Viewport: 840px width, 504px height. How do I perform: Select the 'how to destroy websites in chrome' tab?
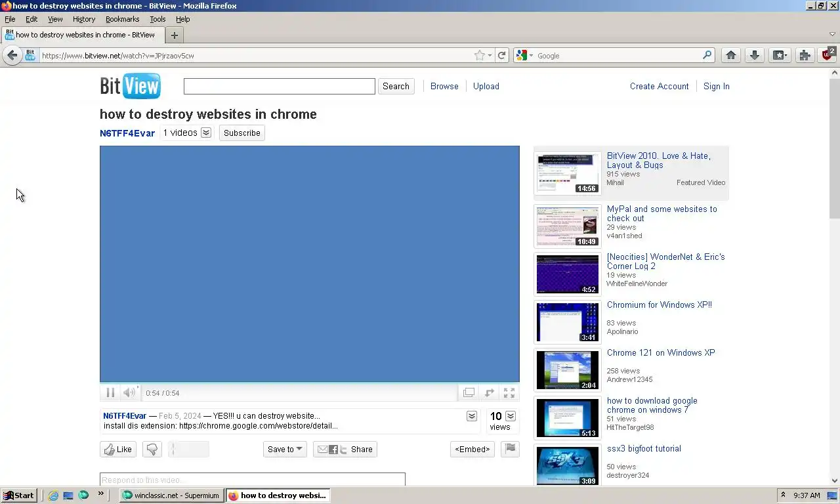(x=83, y=35)
